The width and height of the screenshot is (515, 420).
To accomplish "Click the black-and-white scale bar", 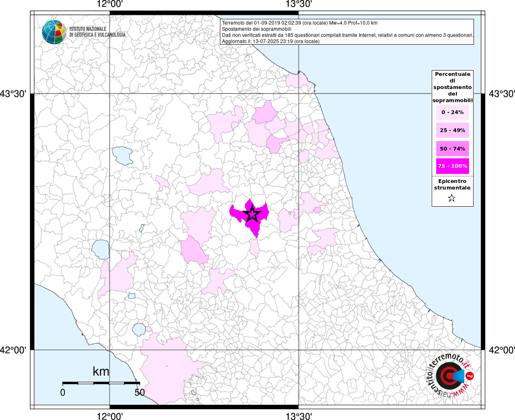I will (x=101, y=383).
